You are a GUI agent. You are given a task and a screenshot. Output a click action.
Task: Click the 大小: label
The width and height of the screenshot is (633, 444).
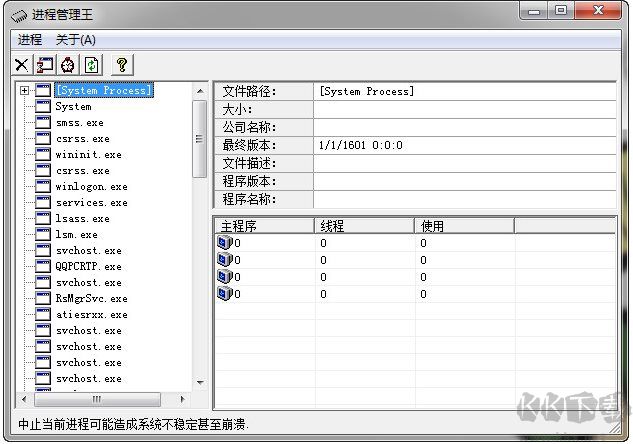[x=237, y=109]
